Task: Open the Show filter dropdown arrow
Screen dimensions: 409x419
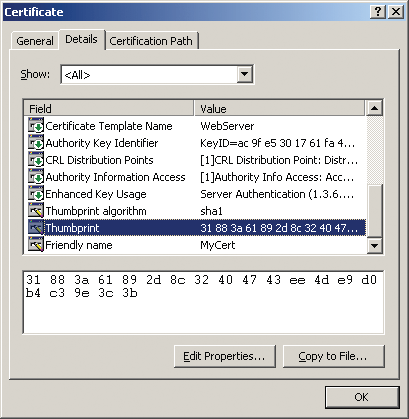Action: point(245,74)
